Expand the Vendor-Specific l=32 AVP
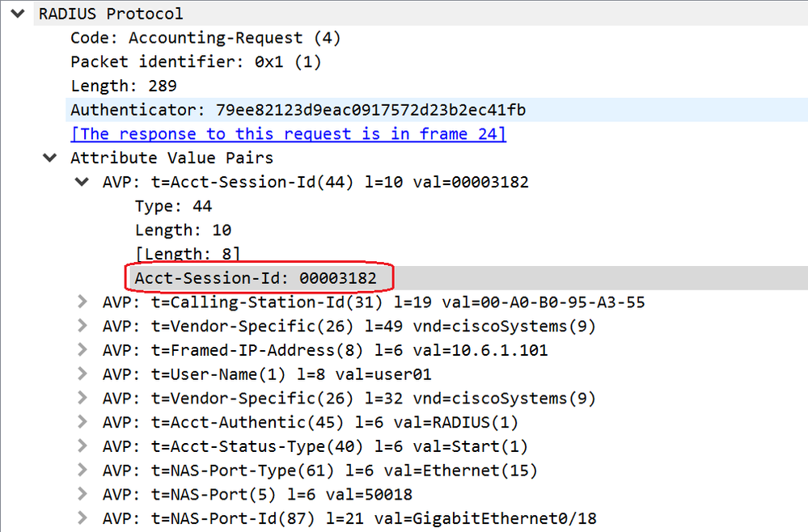 click(82, 398)
